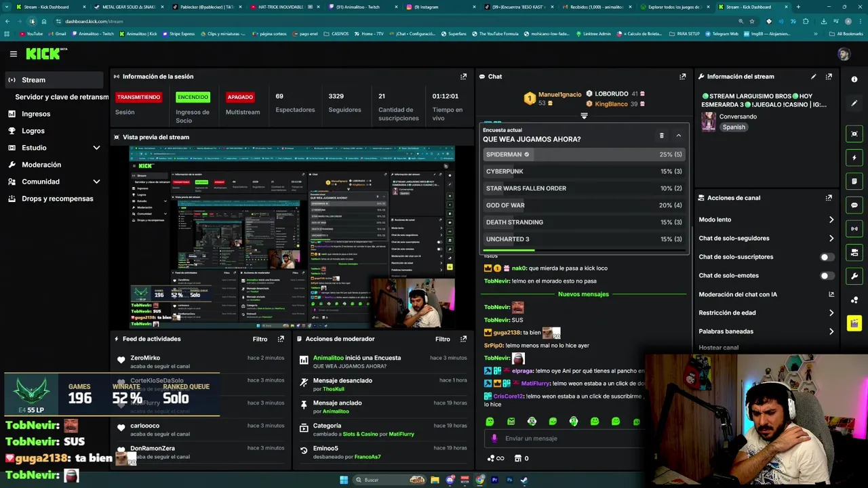Edit the stream information with the pencil icon

pyautogui.click(x=813, y=77)
